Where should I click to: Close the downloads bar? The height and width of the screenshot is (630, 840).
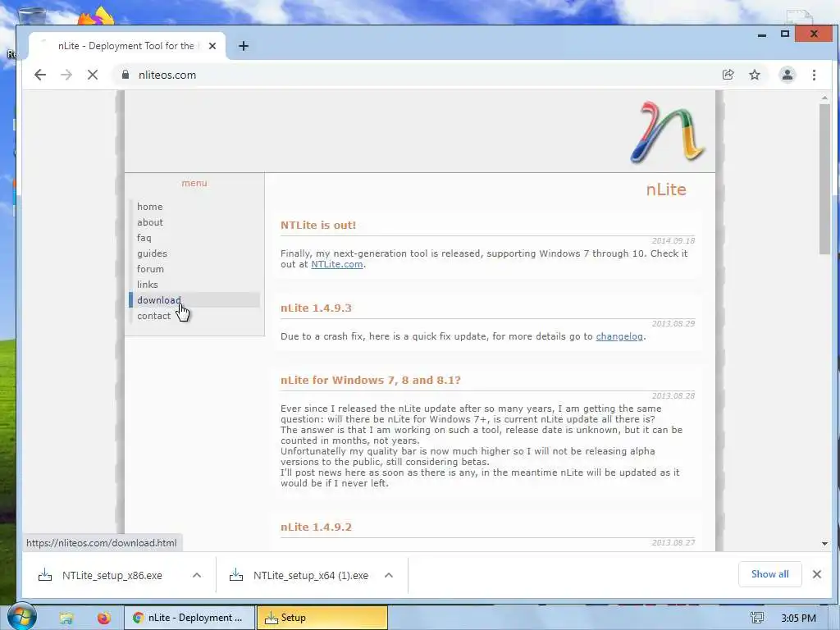tap(816, 574)
